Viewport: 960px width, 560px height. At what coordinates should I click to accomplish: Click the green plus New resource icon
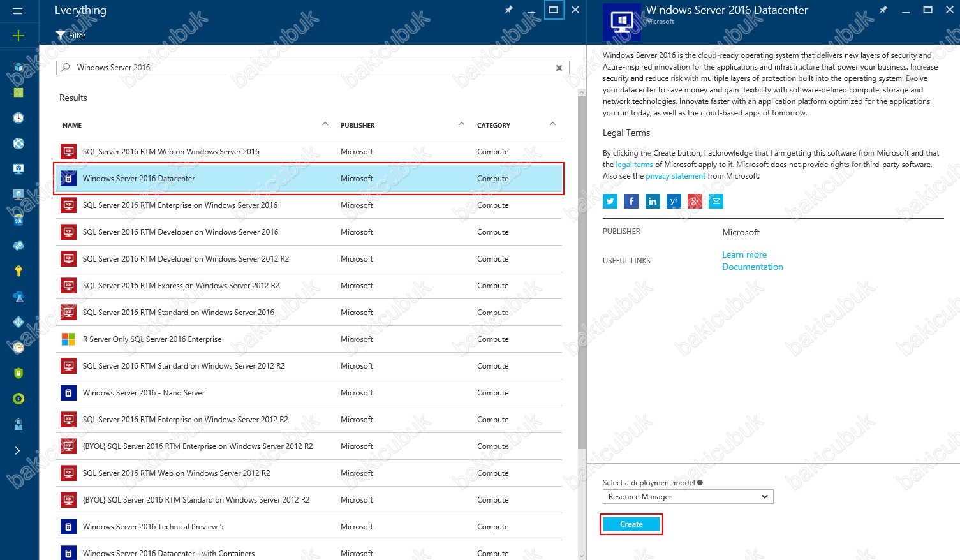coord(18,36)
